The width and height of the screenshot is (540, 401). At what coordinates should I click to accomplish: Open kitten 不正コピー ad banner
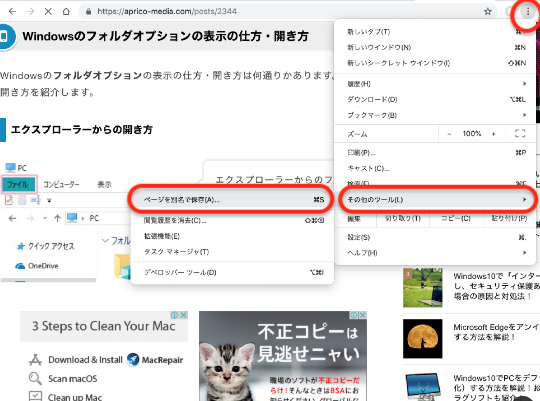point(283,356)
